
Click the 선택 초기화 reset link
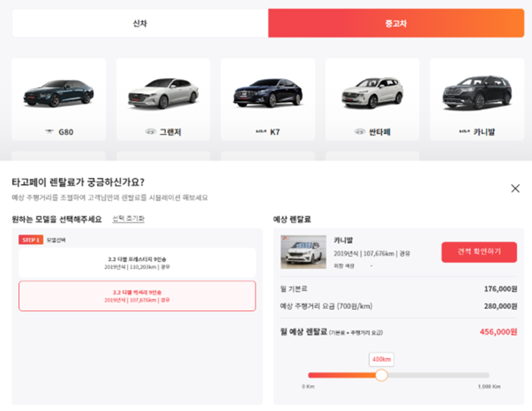click(128, 219)
